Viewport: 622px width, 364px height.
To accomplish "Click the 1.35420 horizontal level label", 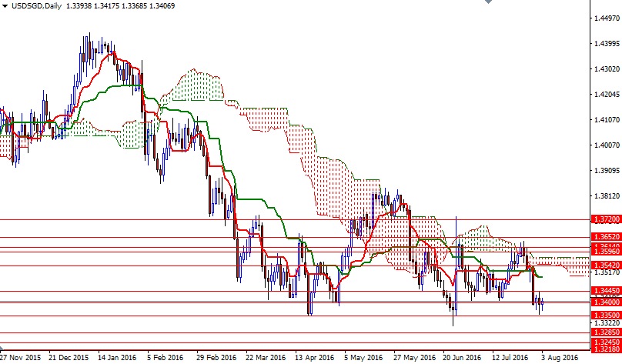I will [x=606, y=265].
